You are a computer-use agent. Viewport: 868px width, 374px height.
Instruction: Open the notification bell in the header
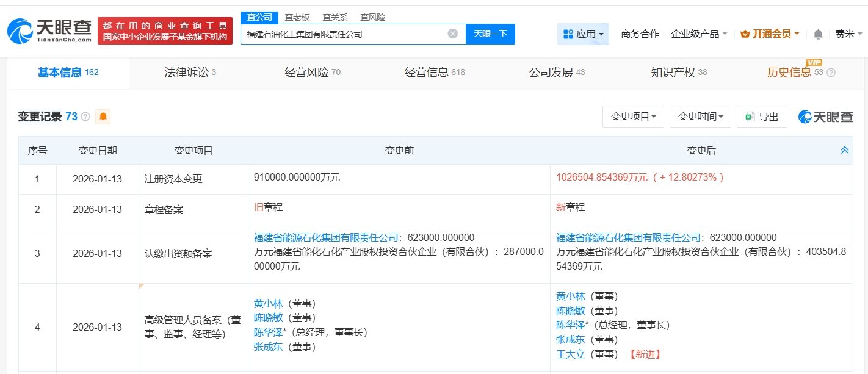(x=818, y=34)
